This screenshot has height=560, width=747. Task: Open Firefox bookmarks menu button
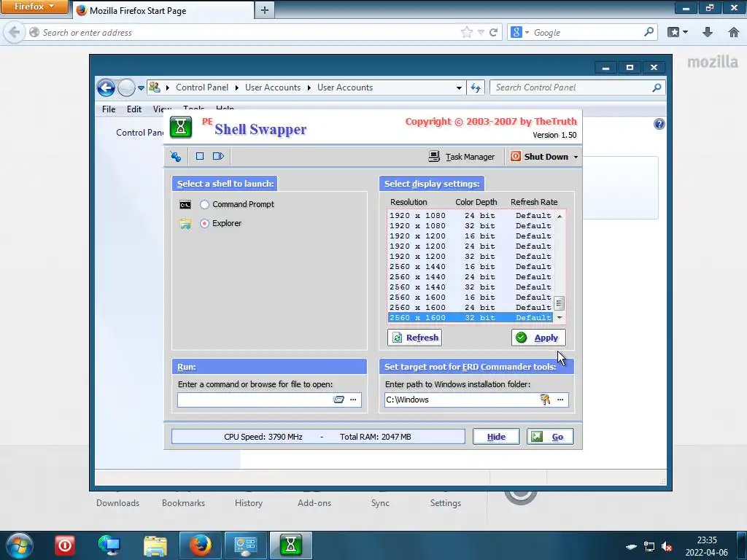[x=678, y=32]
